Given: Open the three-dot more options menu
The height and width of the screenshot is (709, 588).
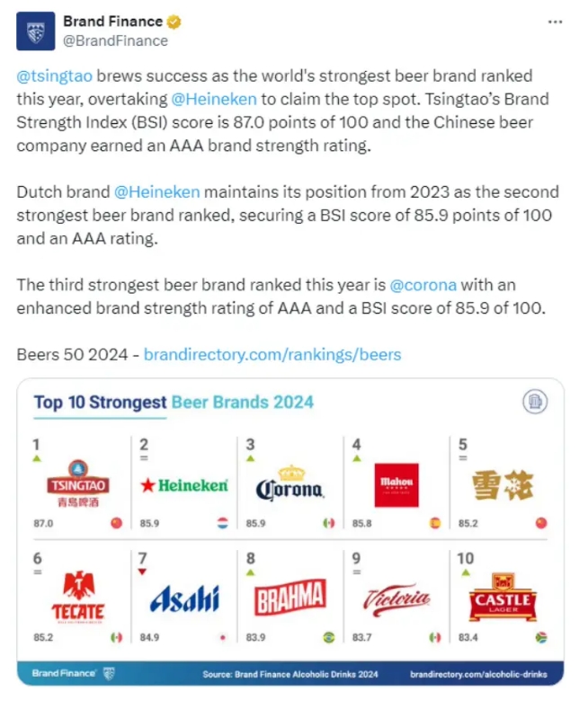Looking at the screenshot, I should pos(555,22).
